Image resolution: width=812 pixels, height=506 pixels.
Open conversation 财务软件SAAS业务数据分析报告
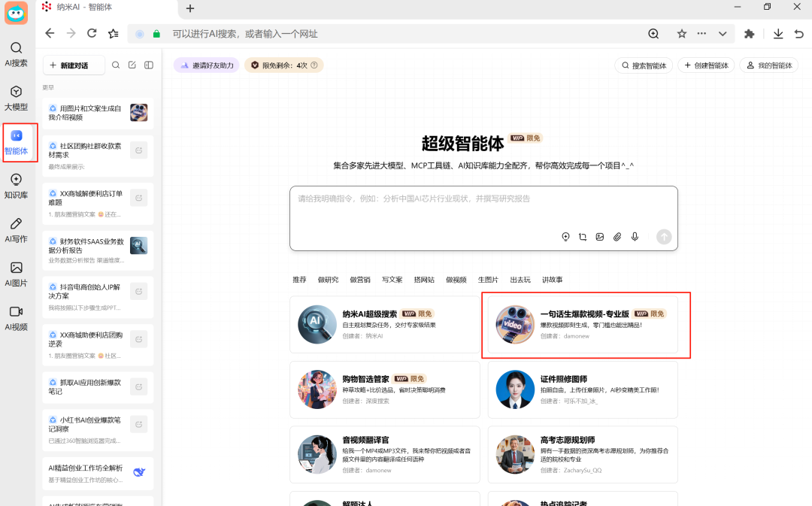(x=98, y=250)
